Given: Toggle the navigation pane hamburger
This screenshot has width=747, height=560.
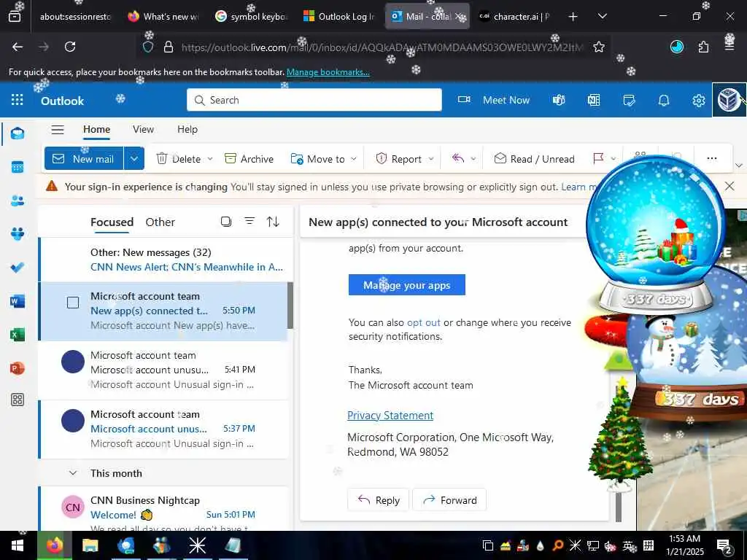Looking at the screenshot, I should [x=58, y=130].
